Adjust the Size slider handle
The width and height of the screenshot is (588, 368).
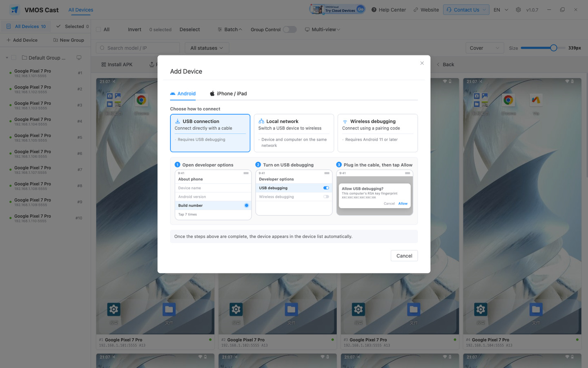pos(554,48)
